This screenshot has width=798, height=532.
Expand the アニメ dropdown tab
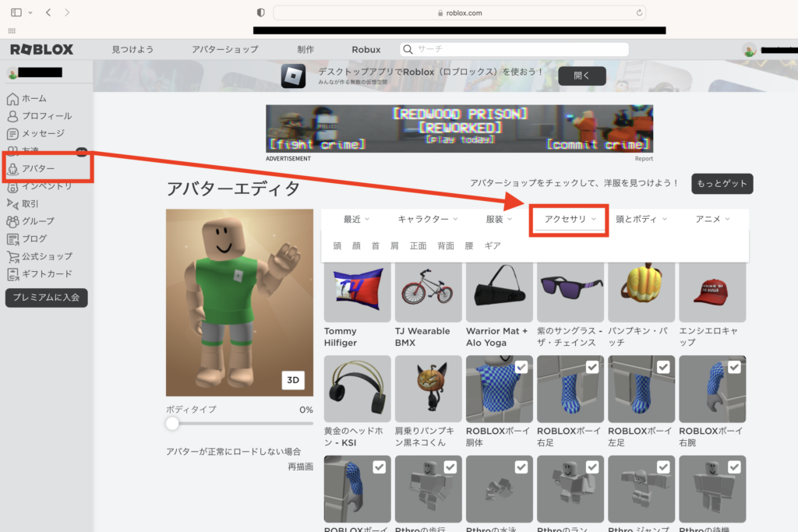click(712, 219)
